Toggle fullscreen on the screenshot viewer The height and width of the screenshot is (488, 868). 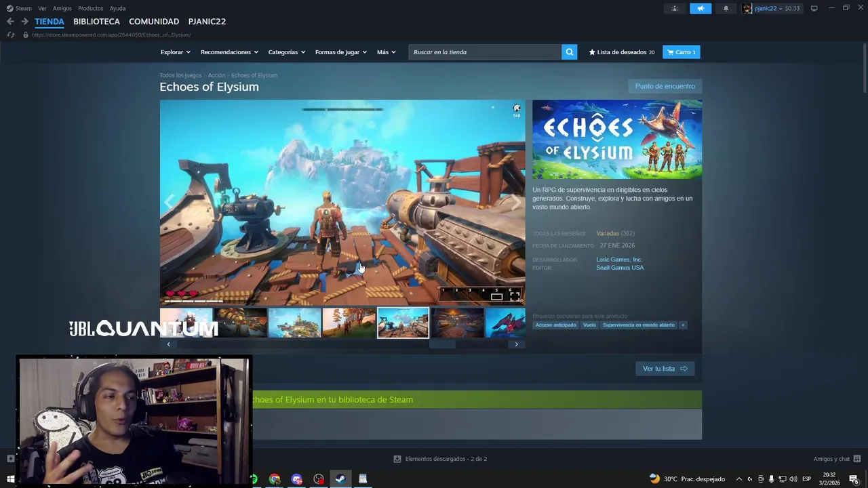click(x=515, y=296)
